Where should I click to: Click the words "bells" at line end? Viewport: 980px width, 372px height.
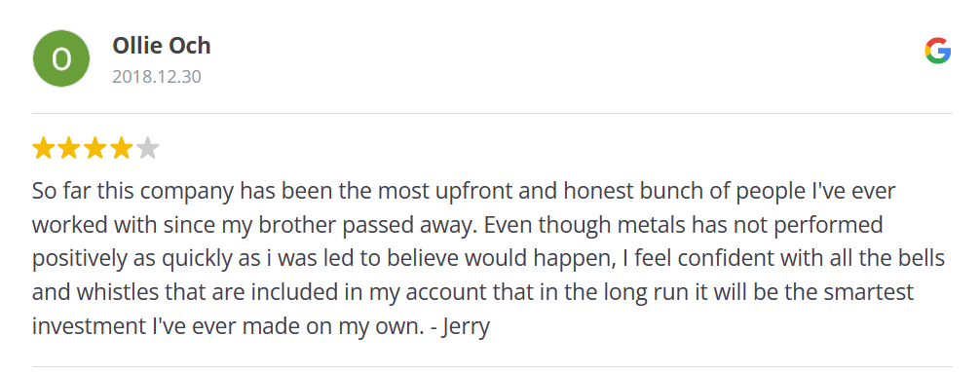920,259
